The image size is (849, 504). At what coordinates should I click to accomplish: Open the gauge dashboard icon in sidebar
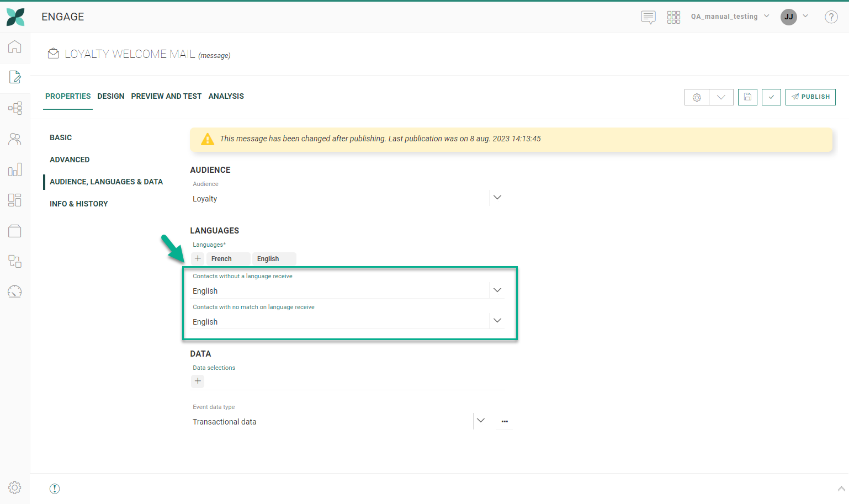coord(15,291)
